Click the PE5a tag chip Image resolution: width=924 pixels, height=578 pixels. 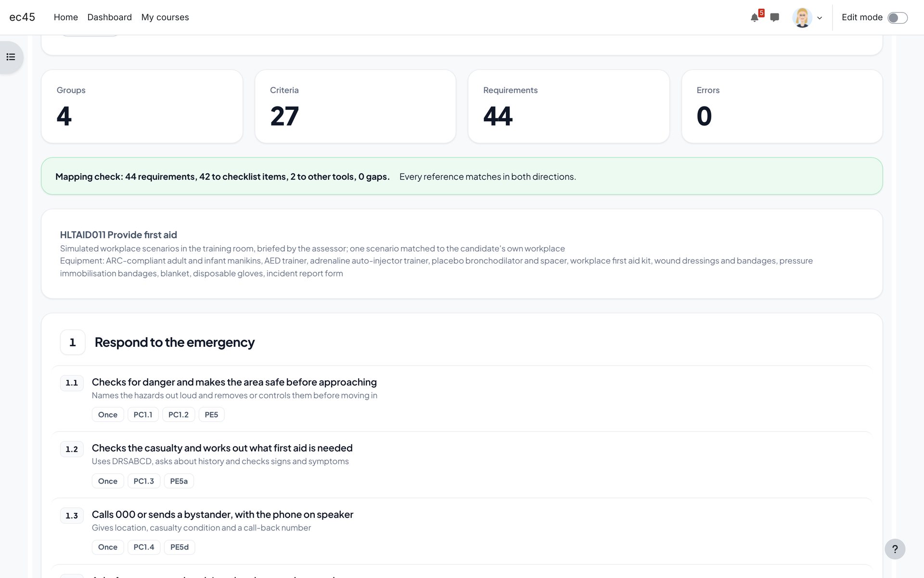[x=179, y=481]
